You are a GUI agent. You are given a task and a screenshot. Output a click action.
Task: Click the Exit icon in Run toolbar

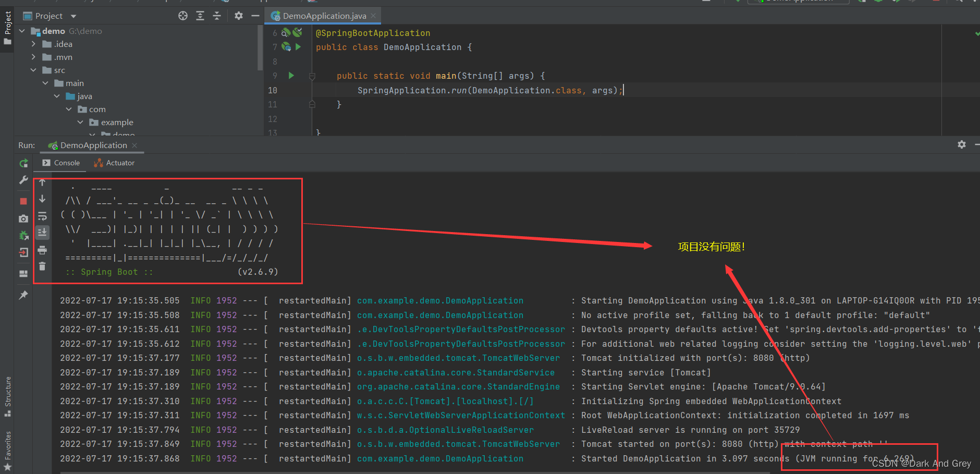23,253
